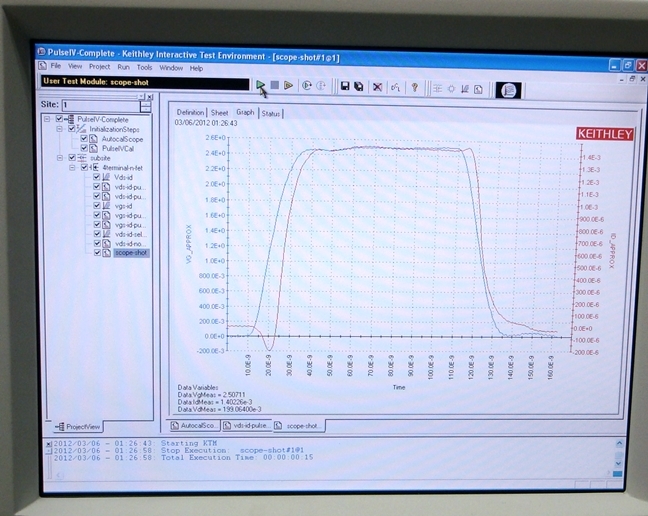648x516 pixels.
Task: Toggle the scope-shot checkbox
Action: coord(97,252)
